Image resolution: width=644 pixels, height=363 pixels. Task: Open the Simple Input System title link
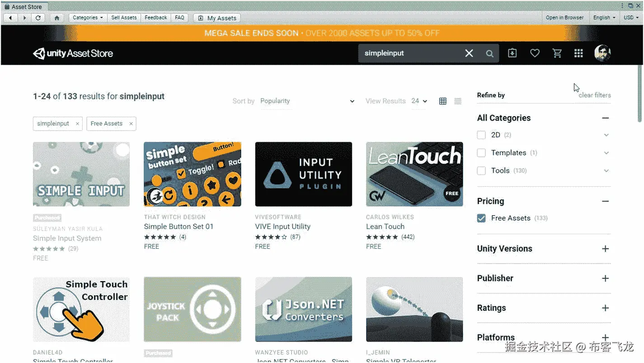tap(67, 238)
